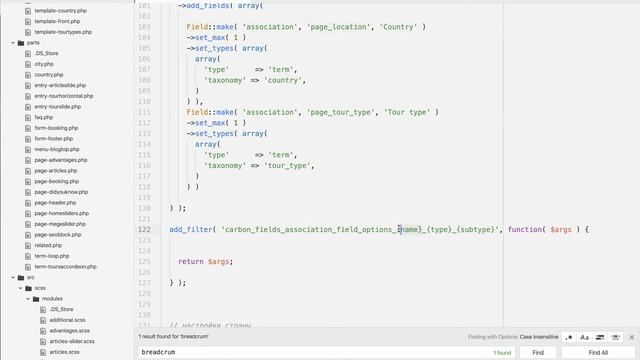Open articles-slider.scss in the tree
The image size is (640, 360).
pyautogui.click(x=72, y=341)
